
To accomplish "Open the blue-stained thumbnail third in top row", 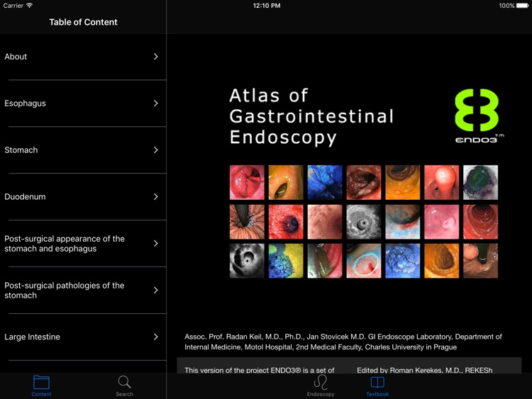I will (325, 182).
